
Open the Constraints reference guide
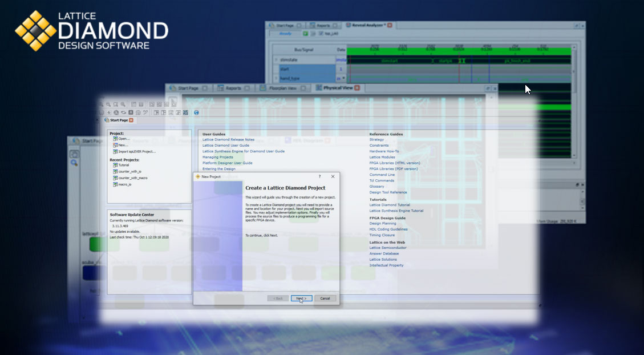tap(379, 146)
